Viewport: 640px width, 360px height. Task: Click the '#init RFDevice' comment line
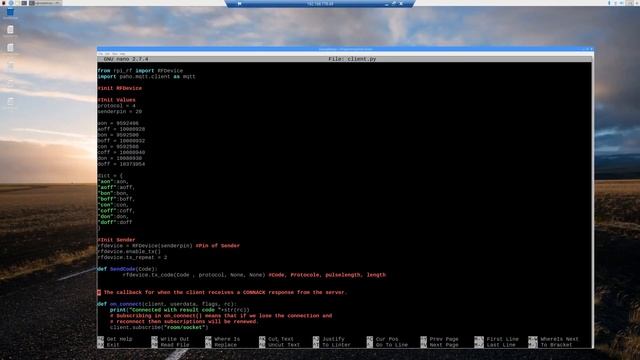pyautogui.click(x=120, y=88)
